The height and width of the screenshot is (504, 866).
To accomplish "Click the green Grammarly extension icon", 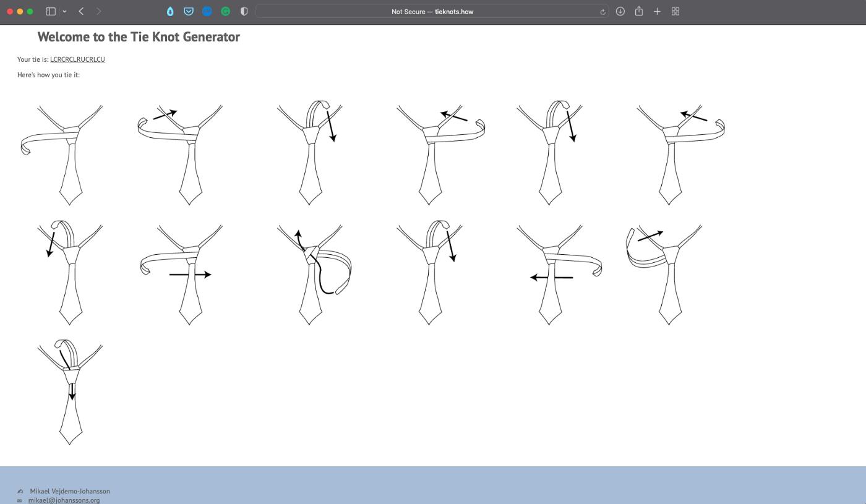I will (x=226, y=11).
